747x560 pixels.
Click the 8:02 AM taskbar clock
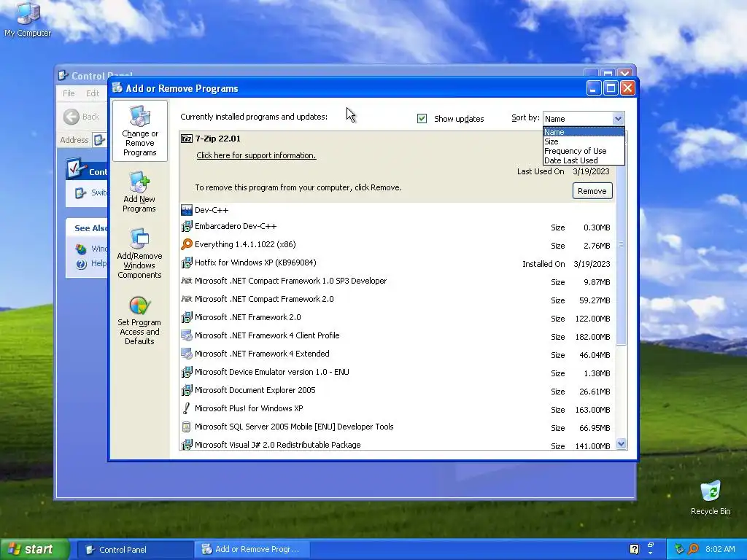point(720,549)
